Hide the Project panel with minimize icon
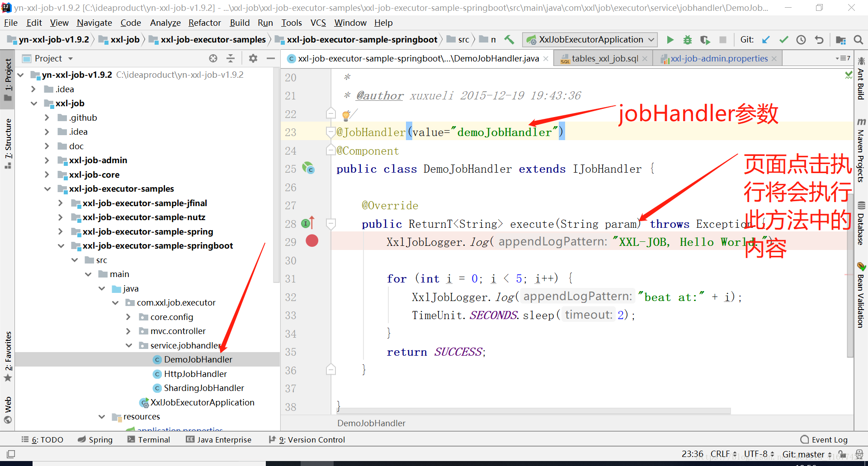 [x=271, y=58]
